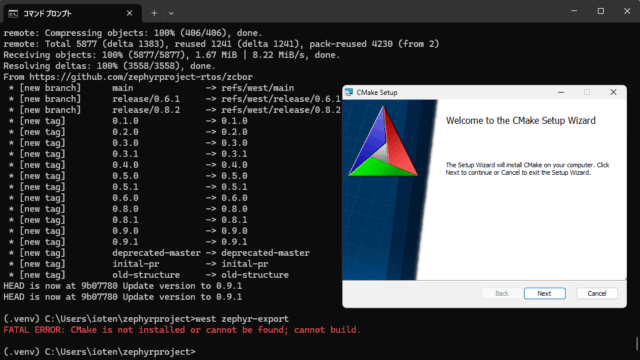Click the terminal vertical scrollbar thumb

[636, 343]
